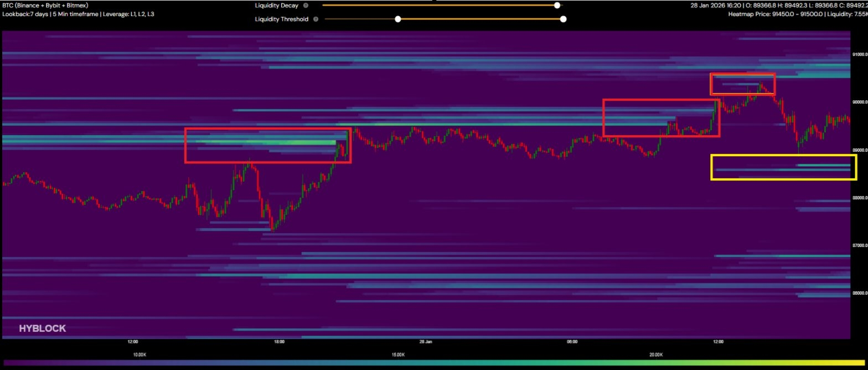Click the 15.00K mark on color legend

[x=398, y=354]
